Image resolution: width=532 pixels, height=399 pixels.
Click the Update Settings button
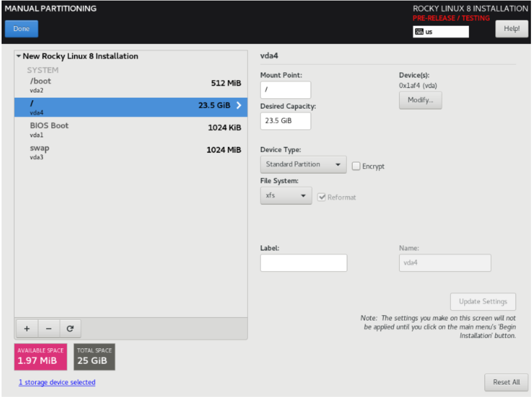point(483,302)
